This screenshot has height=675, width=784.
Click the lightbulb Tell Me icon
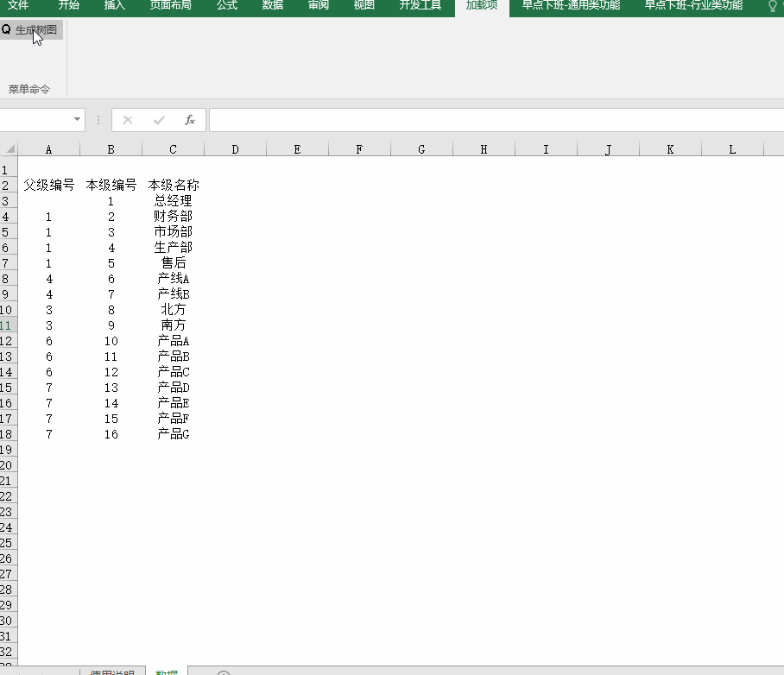773,6
